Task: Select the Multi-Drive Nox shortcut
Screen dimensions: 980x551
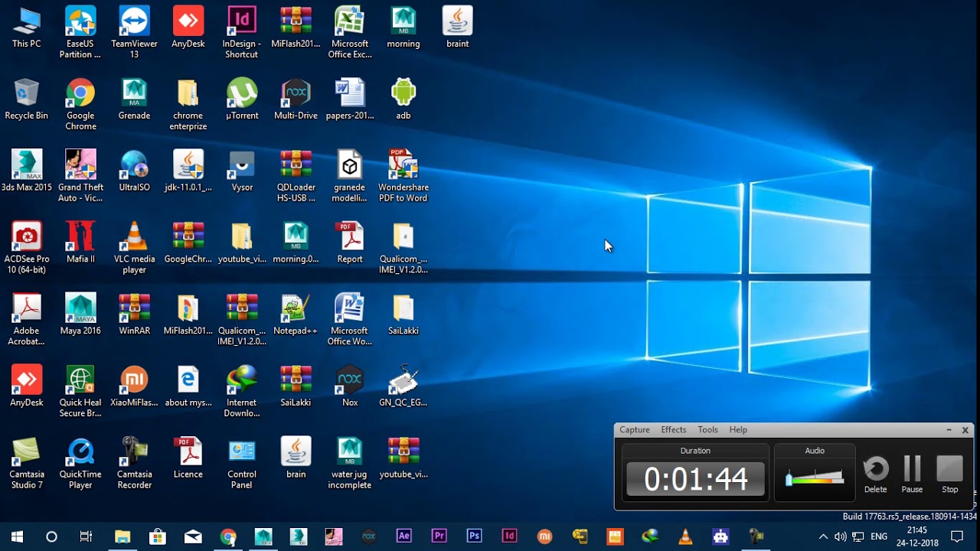Action: tap(296, 100)
